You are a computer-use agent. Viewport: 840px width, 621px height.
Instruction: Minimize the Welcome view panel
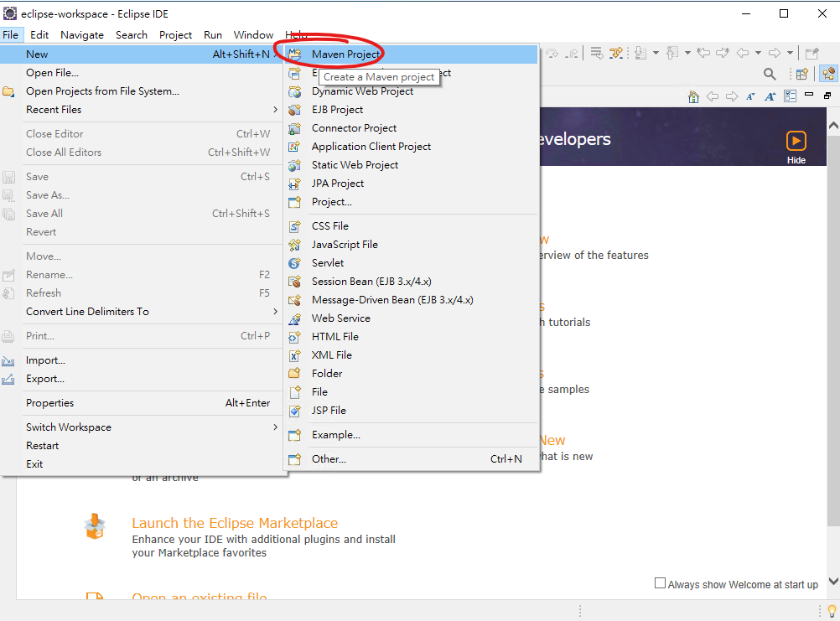pyautogui.click(x=809, y=95)
